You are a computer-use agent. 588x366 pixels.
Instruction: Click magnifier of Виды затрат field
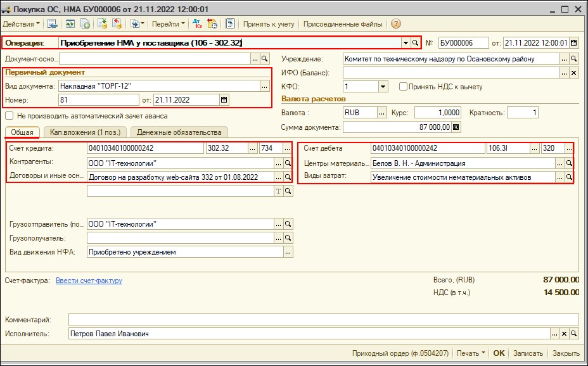click(x=569, y=177)
